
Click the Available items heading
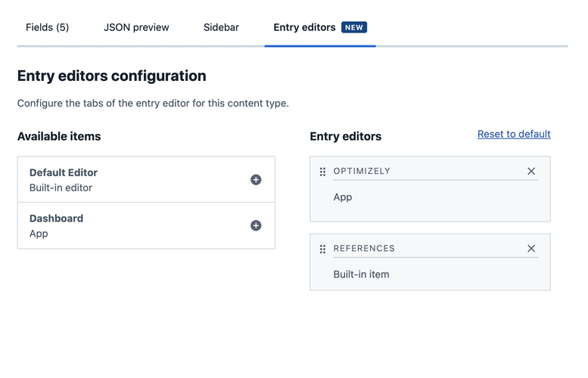pos(59,136)
